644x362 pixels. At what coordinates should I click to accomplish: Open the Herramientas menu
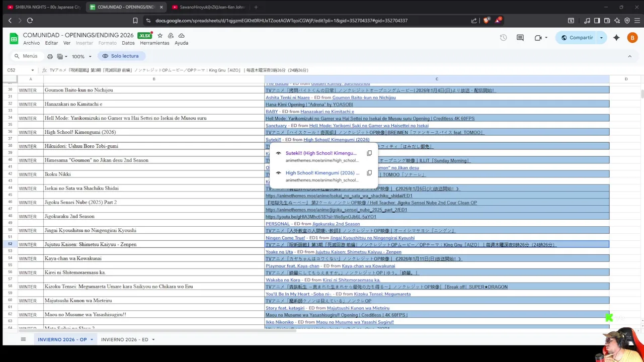click(x=154, y=43)
